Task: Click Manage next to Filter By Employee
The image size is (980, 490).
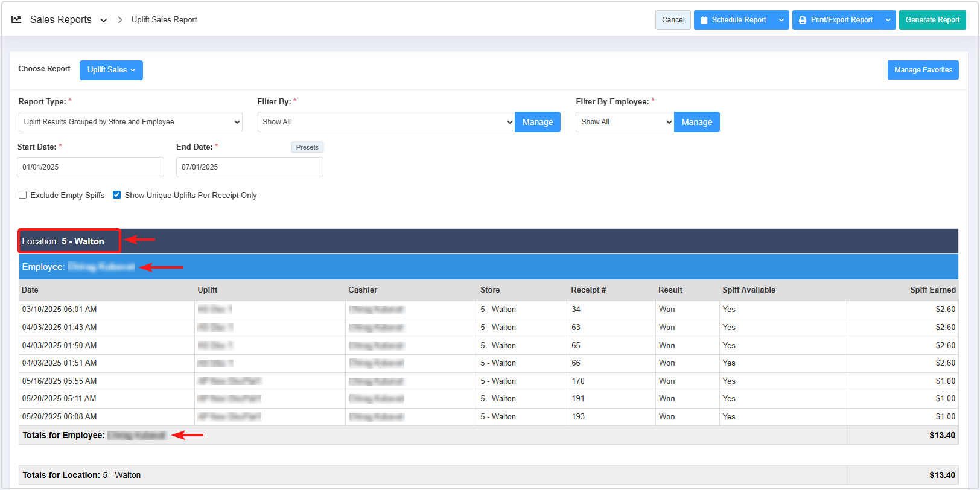Action: click(x=696, y=122)
